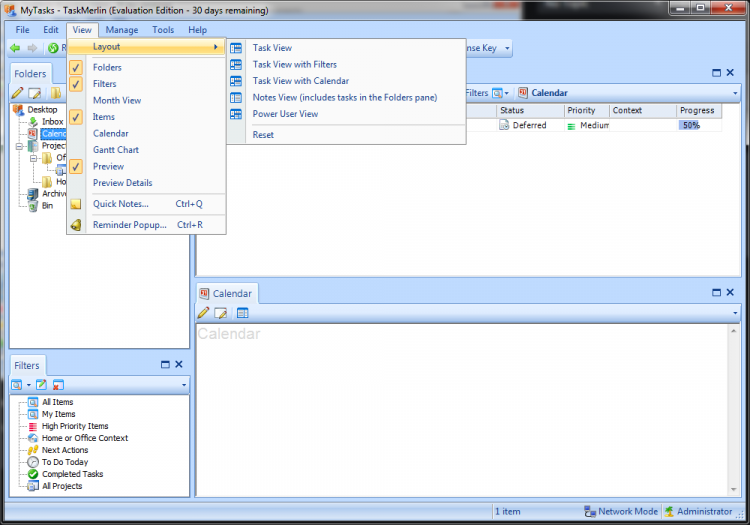Click the new note icon in Folders toolbar
Image resolution: width=750 pixels, height=525 pixels.
(x=34, y=93)
